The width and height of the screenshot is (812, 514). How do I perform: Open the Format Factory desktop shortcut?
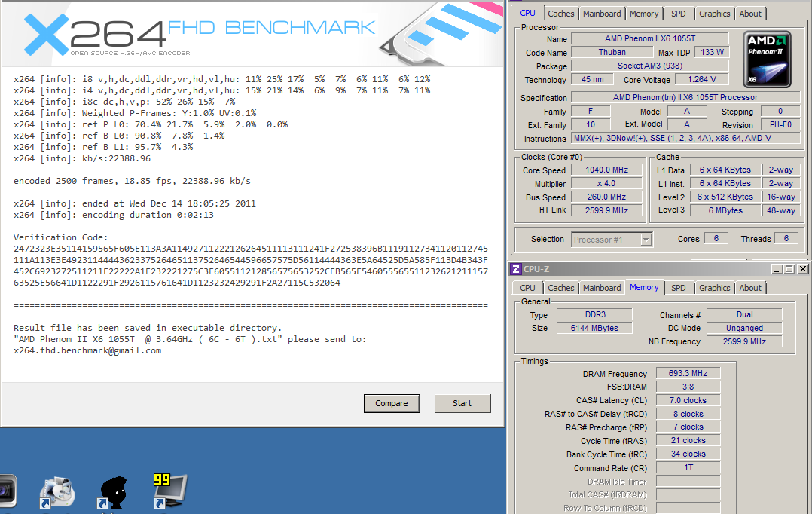(x=57, y=491)
